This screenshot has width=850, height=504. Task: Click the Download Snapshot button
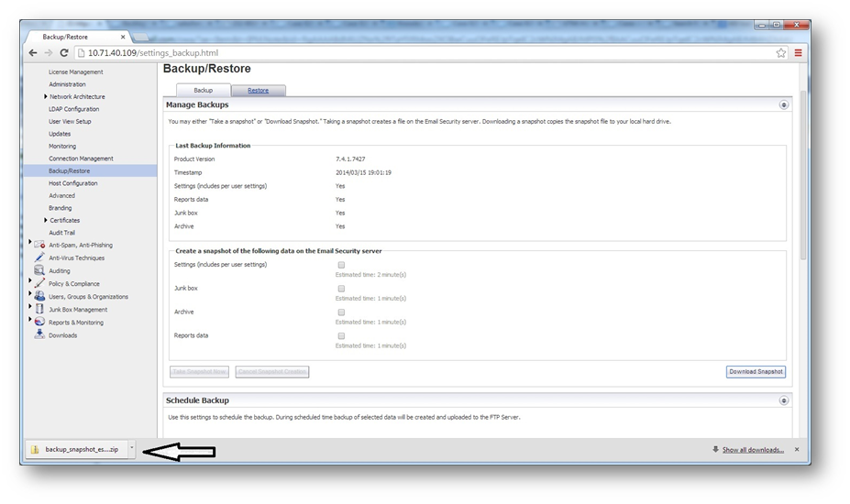coord(756,372)
